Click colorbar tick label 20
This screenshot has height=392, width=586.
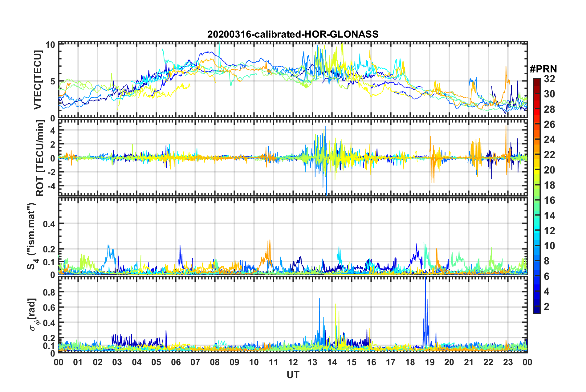[549, 170]
